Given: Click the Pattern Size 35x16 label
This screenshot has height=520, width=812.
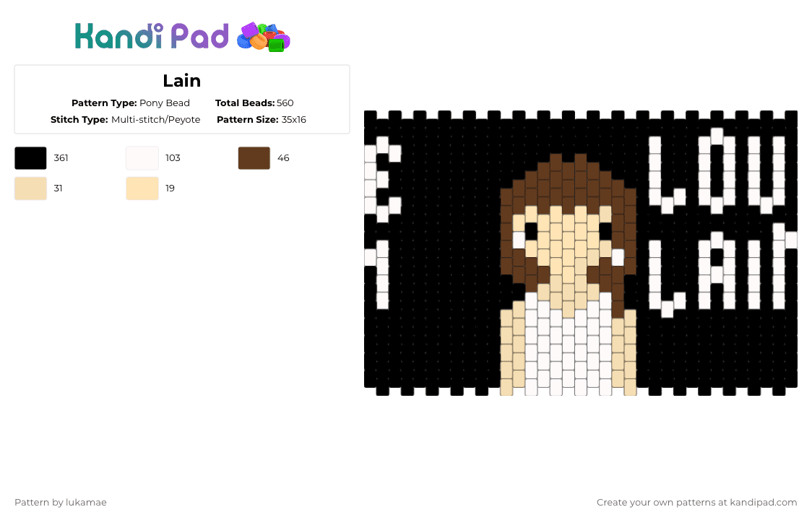Looking at the screenshot, I should 262,120.
